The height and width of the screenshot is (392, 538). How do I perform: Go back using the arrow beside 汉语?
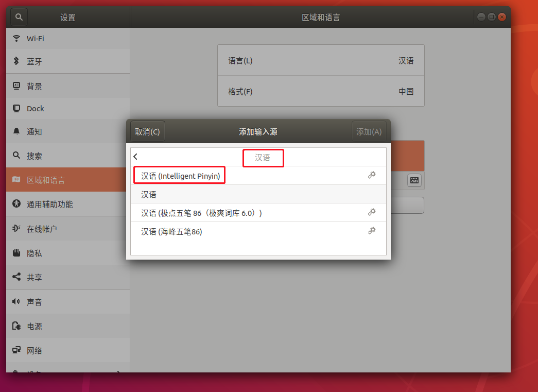click(x=135, y=157)
